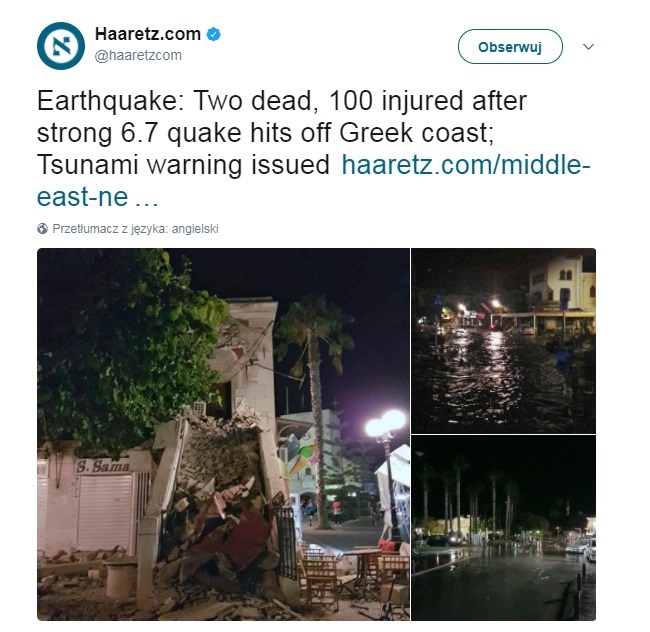Open the haaretz.com/middle-east-ne link
The height and width of the screenshot is (632, 650).
point(313,181)
